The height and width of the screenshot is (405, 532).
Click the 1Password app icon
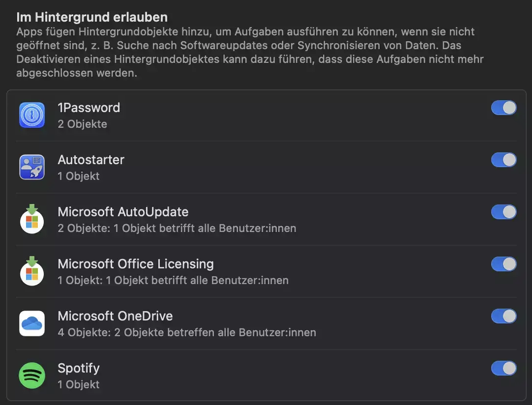click(32, 115)
